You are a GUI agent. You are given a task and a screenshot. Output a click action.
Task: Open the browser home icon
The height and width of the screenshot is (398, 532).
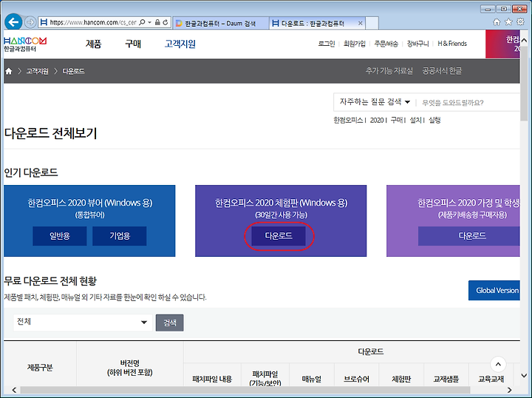(497, 22)
